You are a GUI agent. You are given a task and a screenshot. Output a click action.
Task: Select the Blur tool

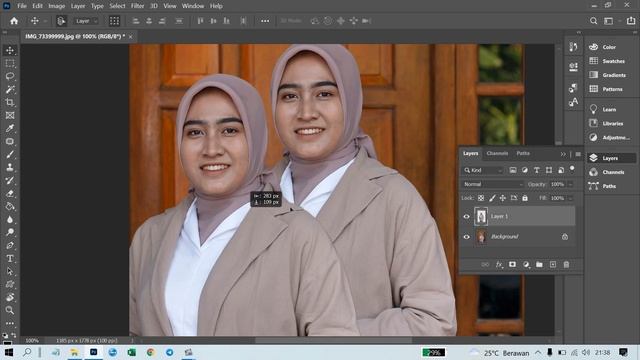click(10, 220)
